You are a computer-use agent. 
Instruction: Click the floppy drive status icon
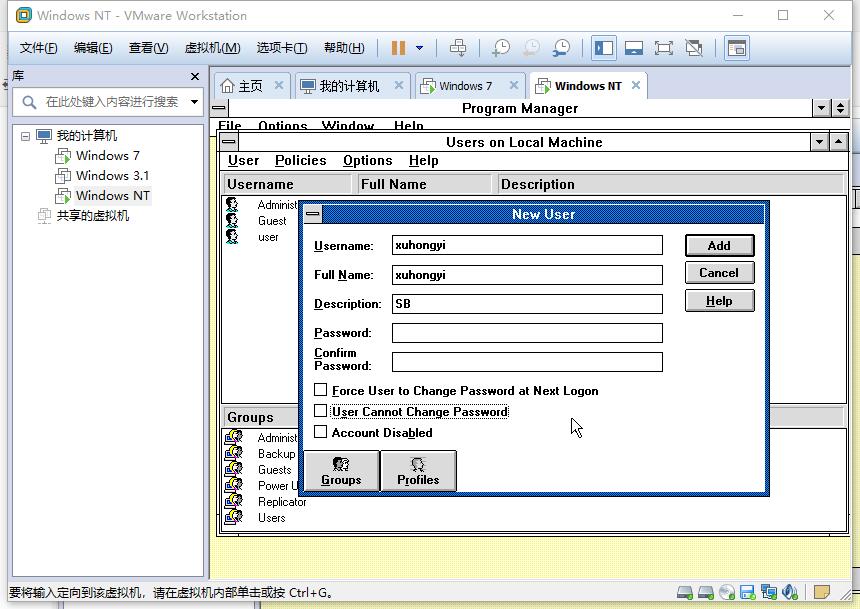[x=748, y=592]
